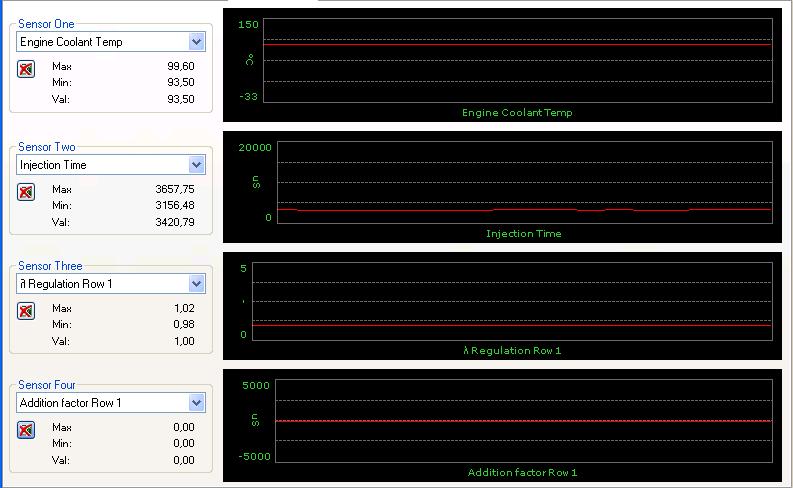Reset Sensor Three using its red X icon
Screen dimensions: 793x488
click(27, 311)
